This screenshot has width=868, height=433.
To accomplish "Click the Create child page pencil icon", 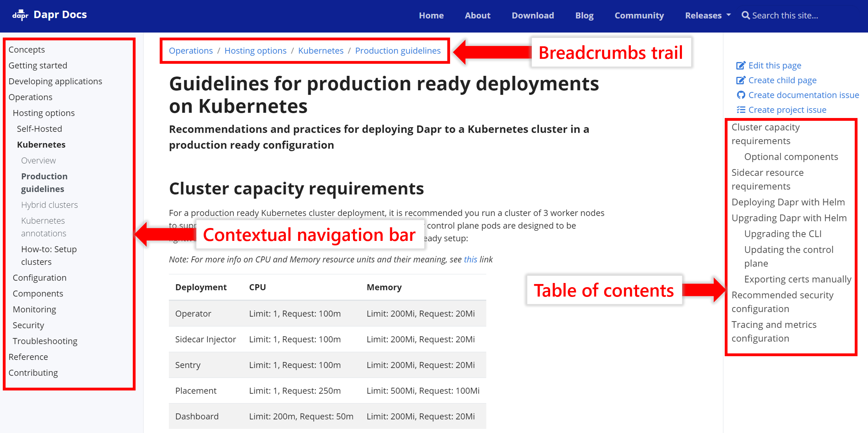I will tap(741, 80).
